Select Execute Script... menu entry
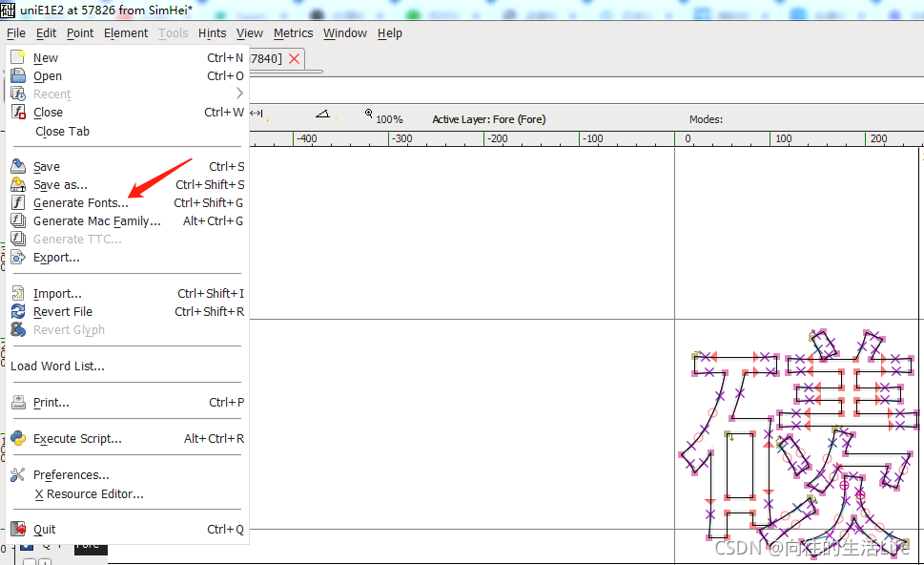Image resolution: width=924 pixels, height=565 pixels. tap(127, 439)
